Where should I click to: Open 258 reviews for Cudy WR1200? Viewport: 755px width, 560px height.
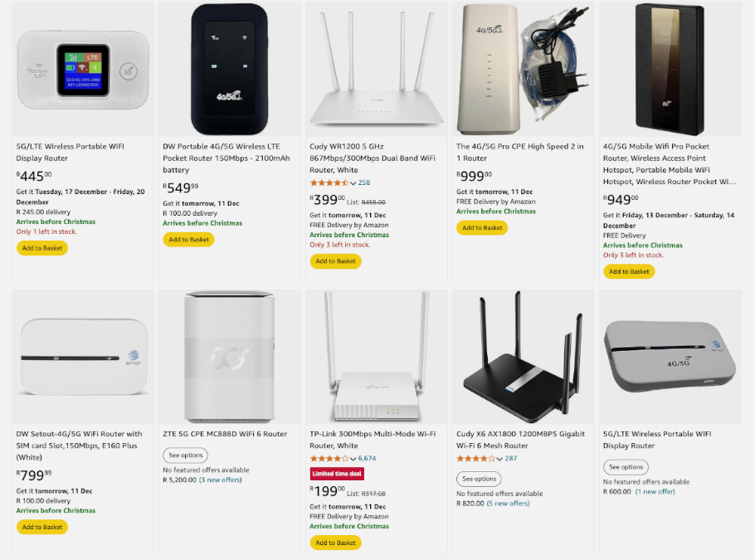pyautogui.click(x=364, y=183)
